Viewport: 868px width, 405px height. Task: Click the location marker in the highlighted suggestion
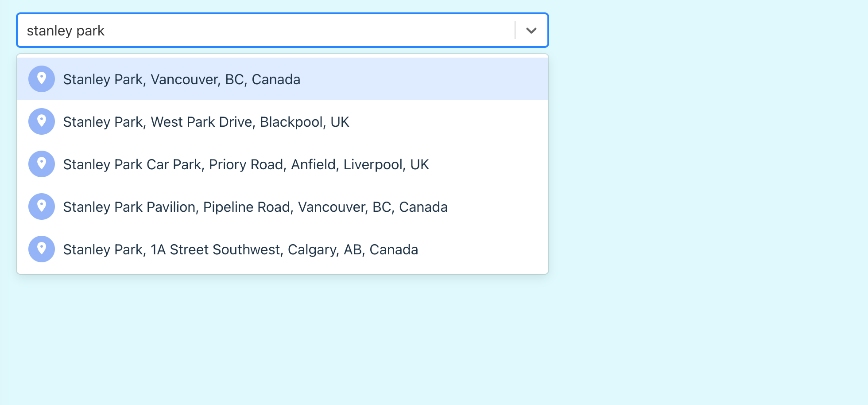click(x=41, y=79)
